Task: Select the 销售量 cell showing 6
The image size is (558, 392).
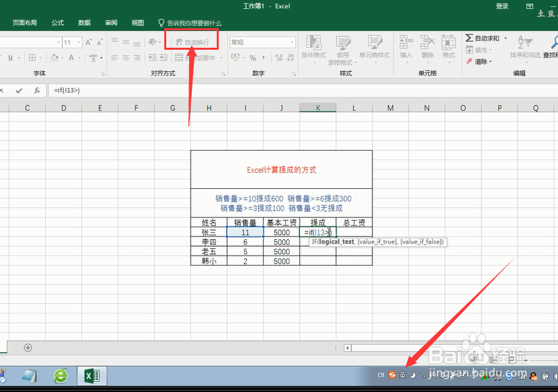Action: click(x=245, y=241)
